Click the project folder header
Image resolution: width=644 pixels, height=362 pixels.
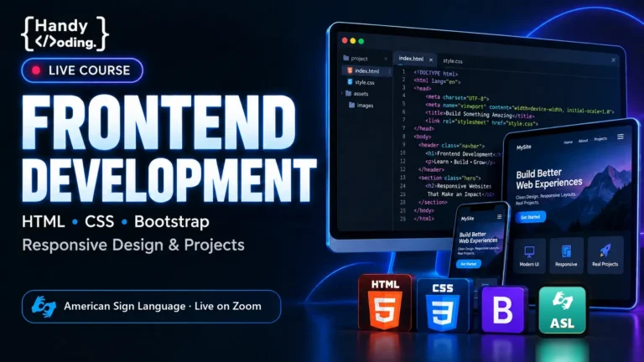[356, 59]
